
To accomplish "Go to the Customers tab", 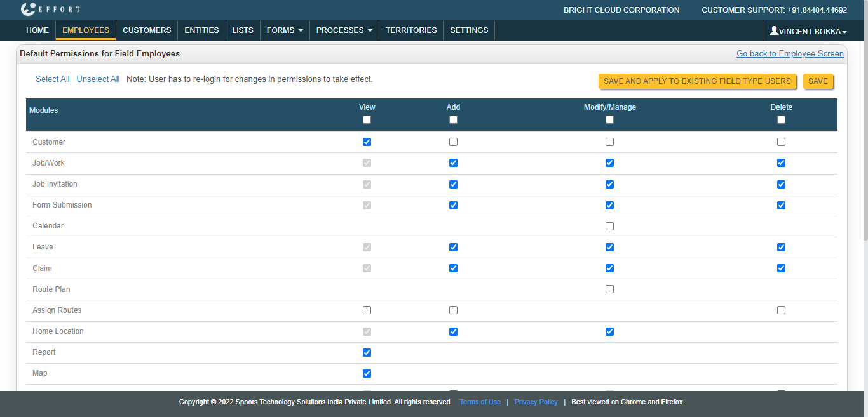I will (x=147, y=30).
